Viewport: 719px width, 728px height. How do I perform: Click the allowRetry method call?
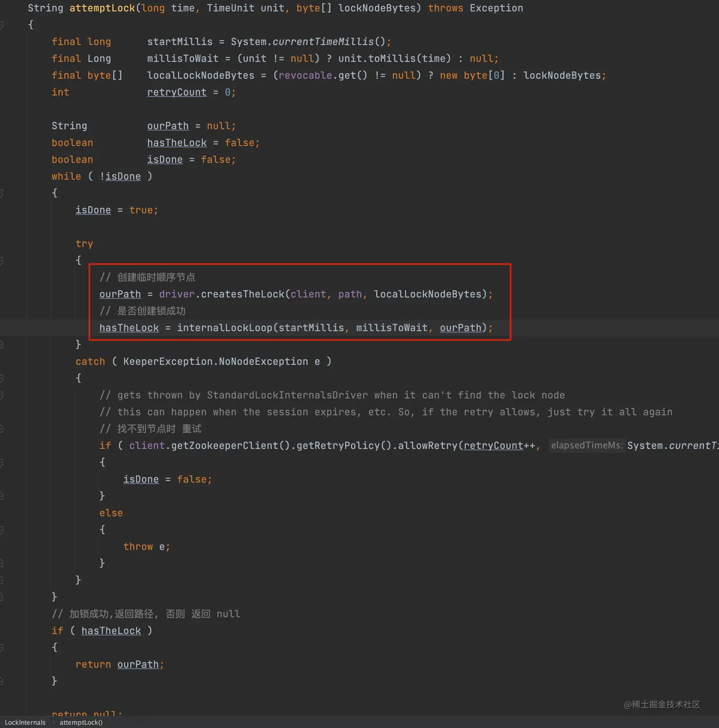click(428, 446)
